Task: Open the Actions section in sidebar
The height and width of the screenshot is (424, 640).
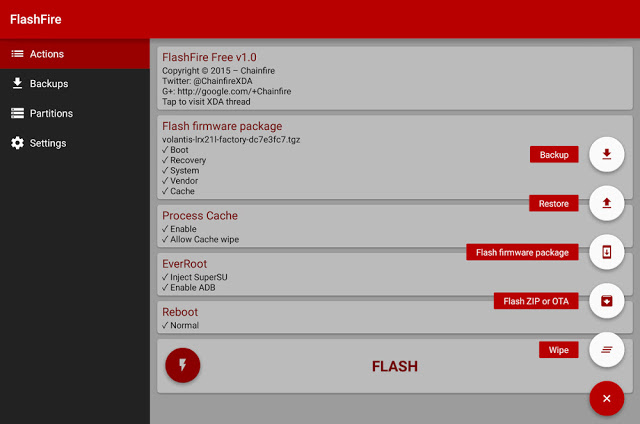Action: click(75, 54)
